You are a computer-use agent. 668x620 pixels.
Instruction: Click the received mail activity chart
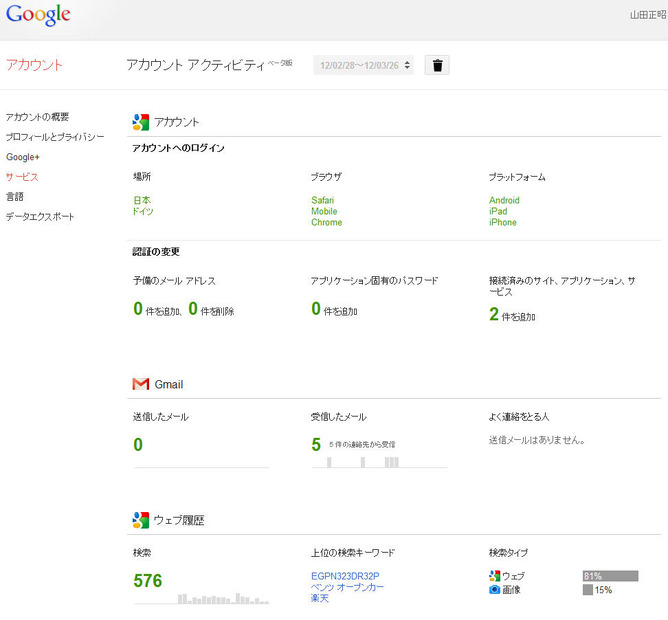pyautogui.click(x=380, y=462)
